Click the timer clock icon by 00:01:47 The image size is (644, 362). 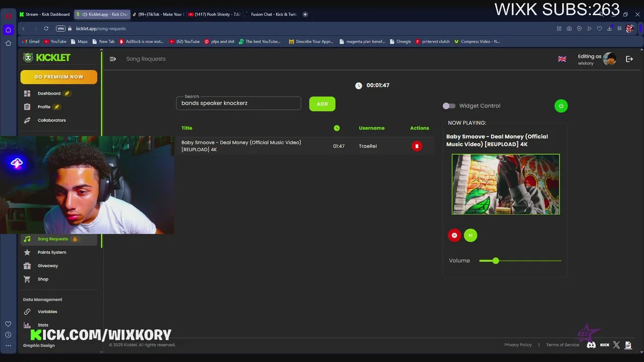pos(358,86)
